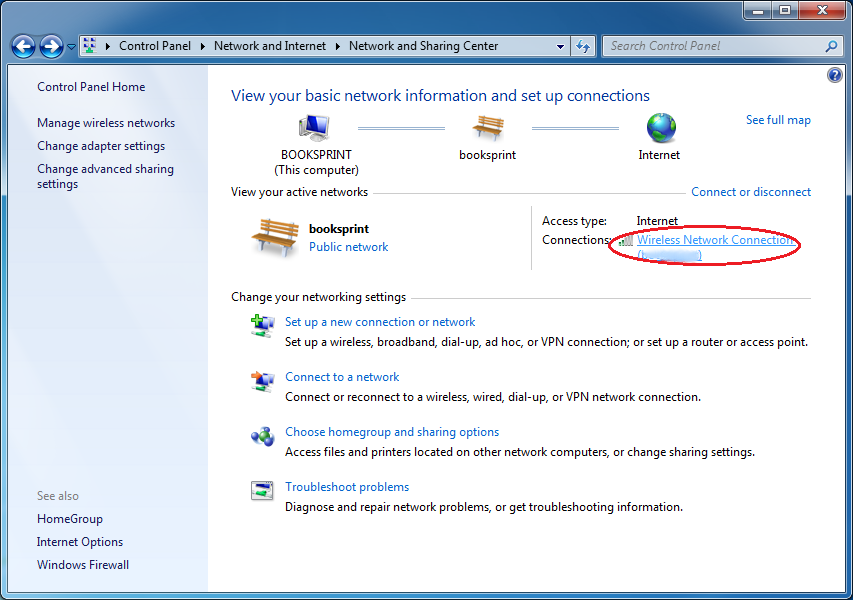853x600 pixels.
Task: Click the Internet globe icon
Action: pyautogui.click(x=660, y=128)
